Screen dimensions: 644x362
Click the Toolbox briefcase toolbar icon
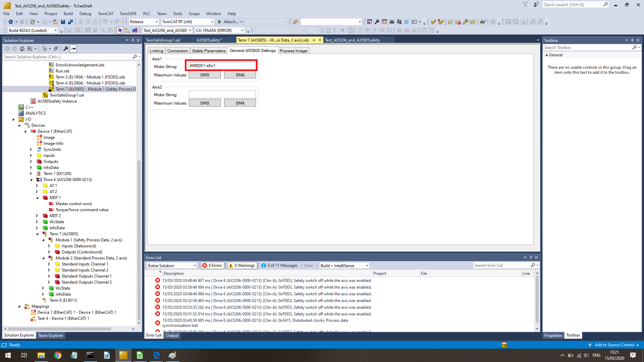point(392,22)
